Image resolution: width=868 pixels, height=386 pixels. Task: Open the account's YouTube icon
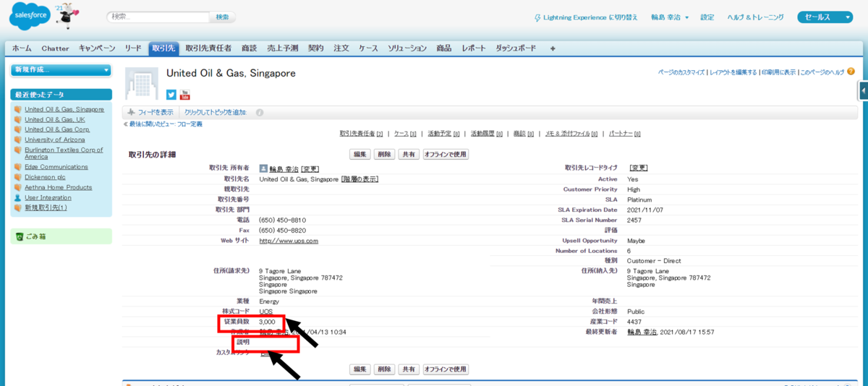point(184,95)
